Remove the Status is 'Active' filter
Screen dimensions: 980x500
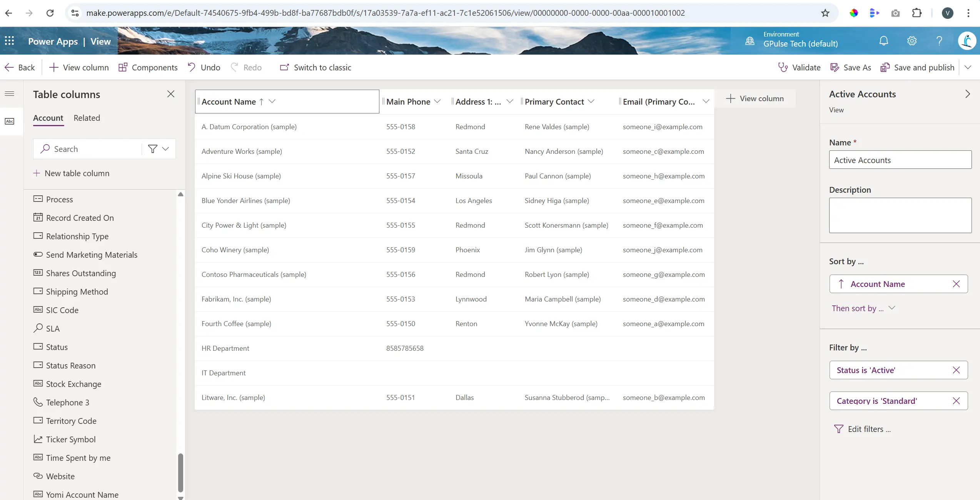coord(956,370)
